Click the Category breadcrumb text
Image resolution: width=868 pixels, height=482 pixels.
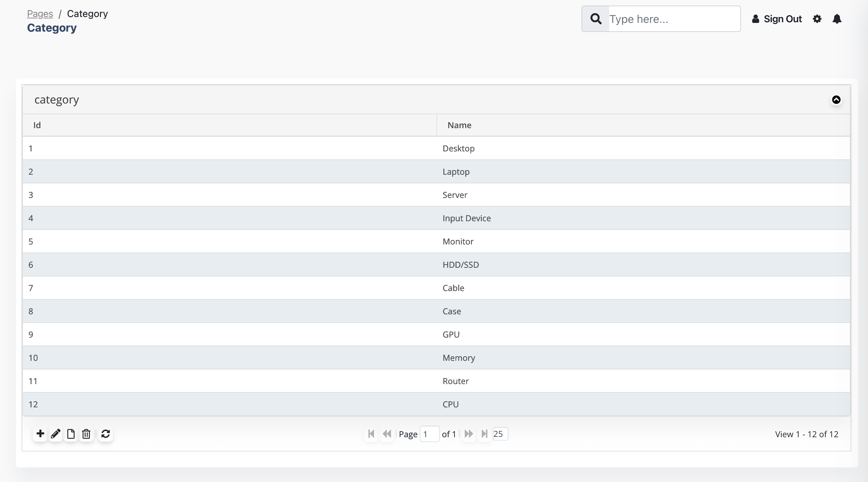87,14
